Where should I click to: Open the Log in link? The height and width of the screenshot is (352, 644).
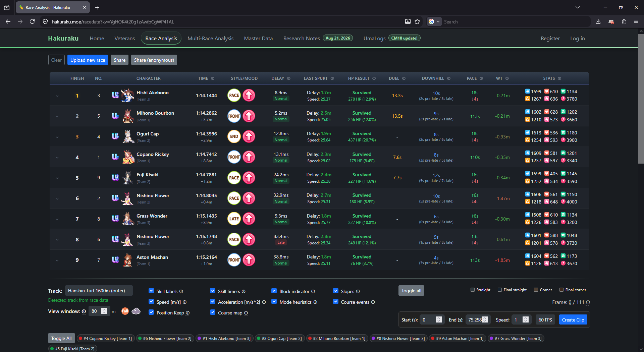pyautogui.click(x=577, y=38)
